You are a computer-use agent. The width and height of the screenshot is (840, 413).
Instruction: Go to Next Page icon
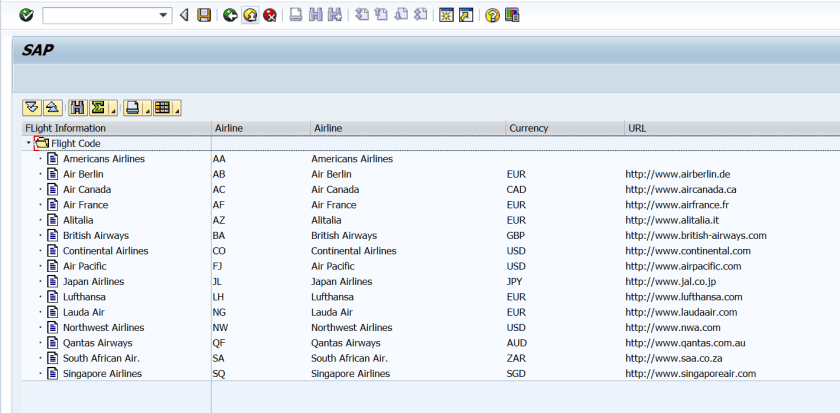coord(401,15)
